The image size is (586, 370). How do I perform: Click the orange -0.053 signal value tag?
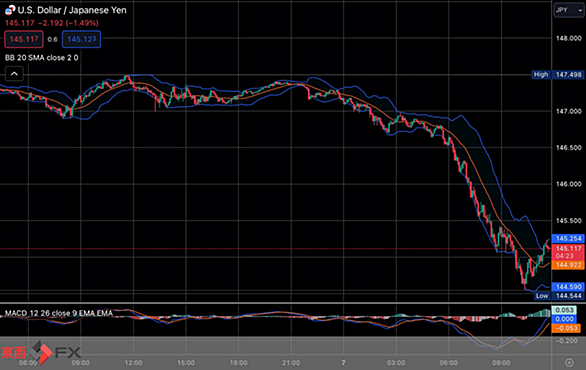pyautogui.click(x=566, y=328)
